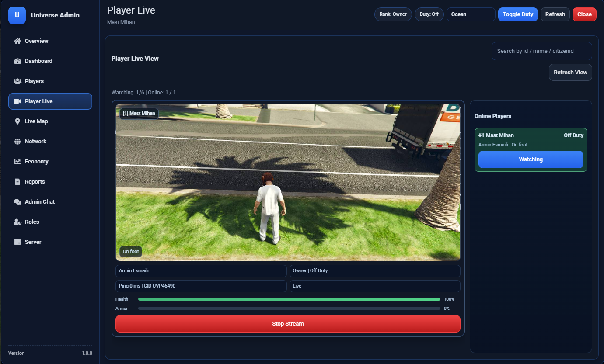
Task: Click the Server stack icon
Action: (17, 242)
